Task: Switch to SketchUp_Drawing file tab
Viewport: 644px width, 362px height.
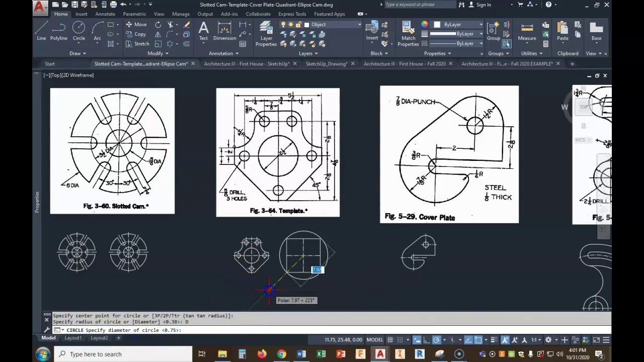Action: coord(326,64)
